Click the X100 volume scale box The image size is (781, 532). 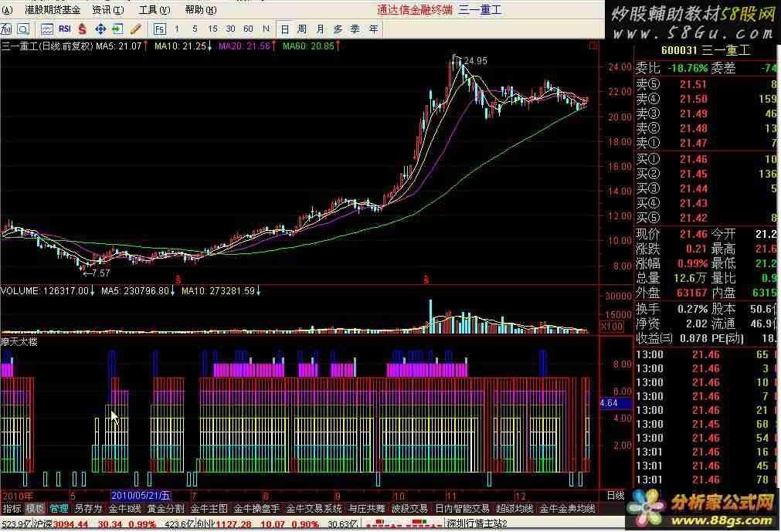click(x=612, y=327)
